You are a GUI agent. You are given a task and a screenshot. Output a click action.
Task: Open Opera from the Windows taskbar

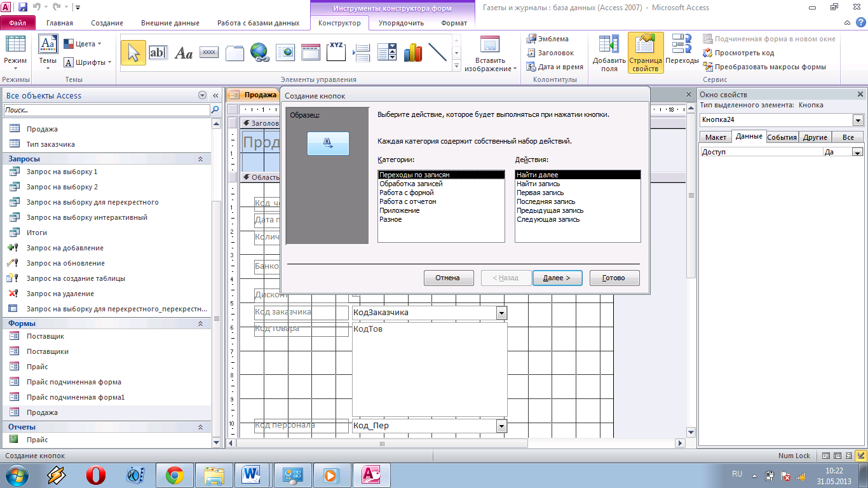pos(96,475)
